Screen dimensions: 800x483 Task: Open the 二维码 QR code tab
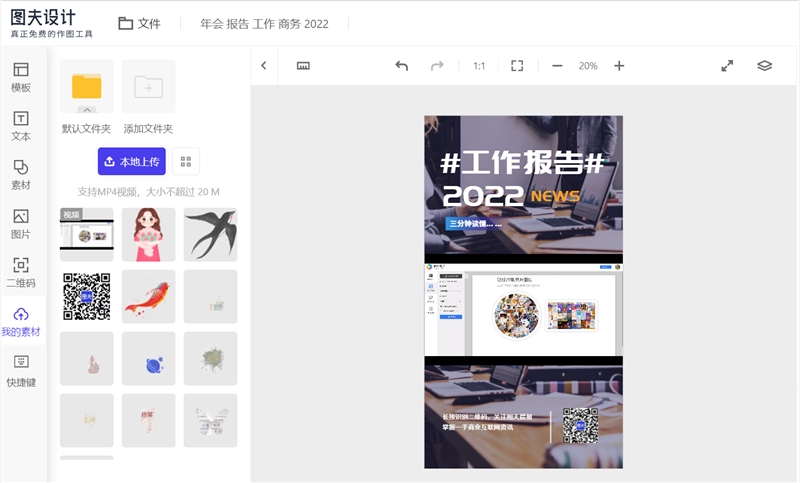pyautogui.click(x=21, y=273)
